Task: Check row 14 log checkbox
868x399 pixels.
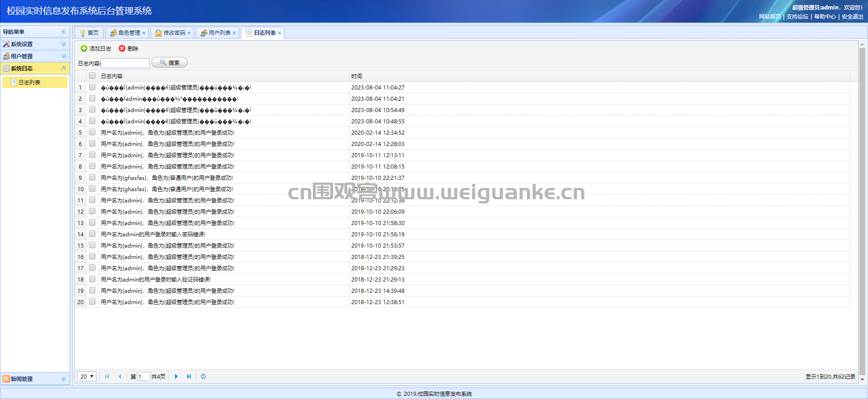Action: 92,234
